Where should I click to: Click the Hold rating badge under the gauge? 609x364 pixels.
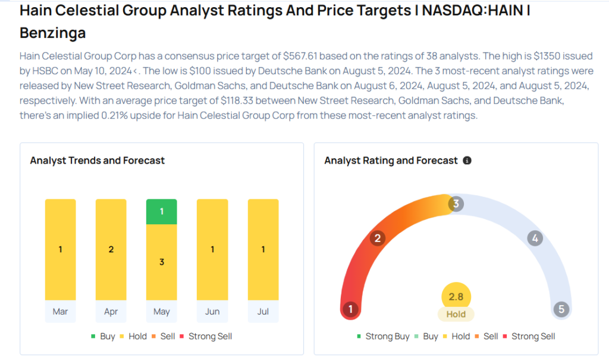pos(456,314)
